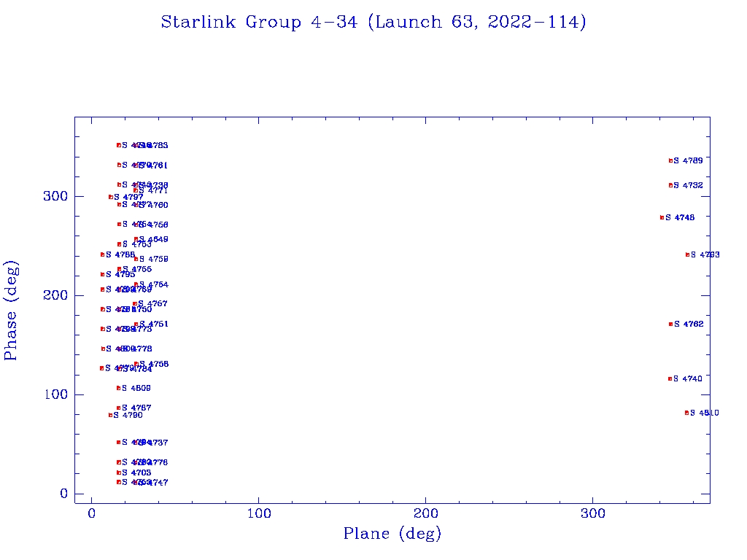
Task: Click the "S 4703" data label
Action: pyautogui.click(x=136, y=472)
